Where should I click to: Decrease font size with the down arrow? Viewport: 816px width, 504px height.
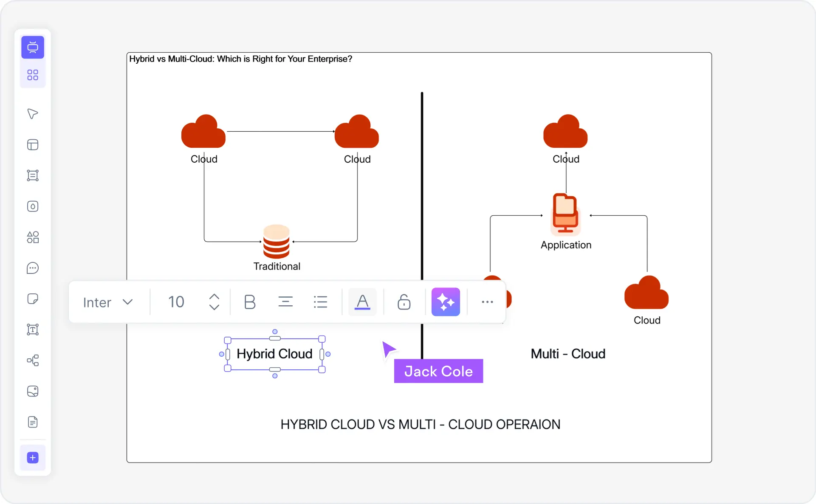point(215,307)
